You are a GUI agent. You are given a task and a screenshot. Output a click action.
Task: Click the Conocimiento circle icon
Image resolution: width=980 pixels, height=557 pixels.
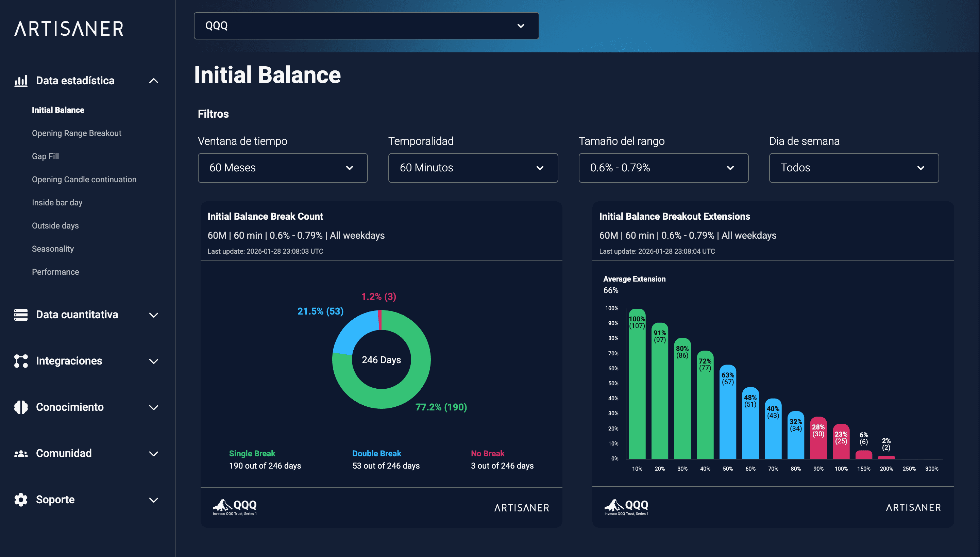pos(21,407)
